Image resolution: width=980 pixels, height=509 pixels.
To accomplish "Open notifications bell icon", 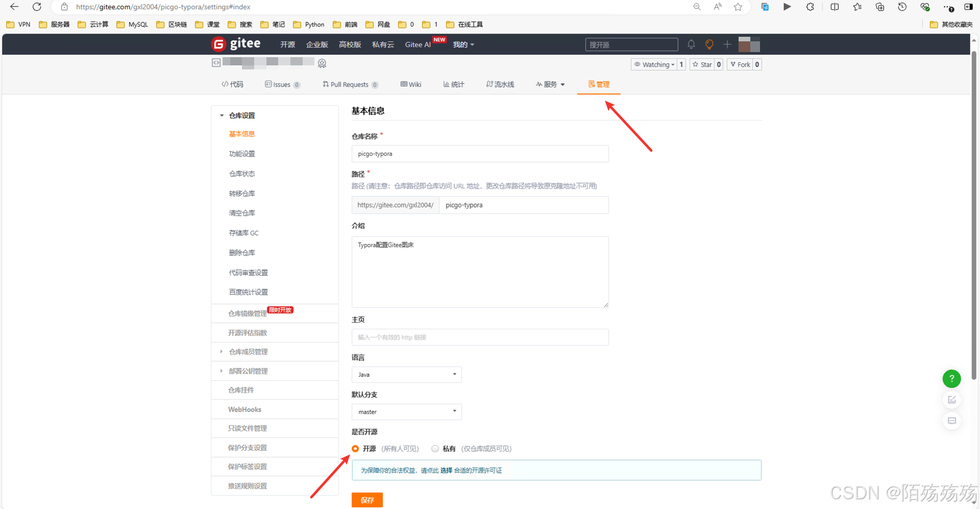I will 691,44.
